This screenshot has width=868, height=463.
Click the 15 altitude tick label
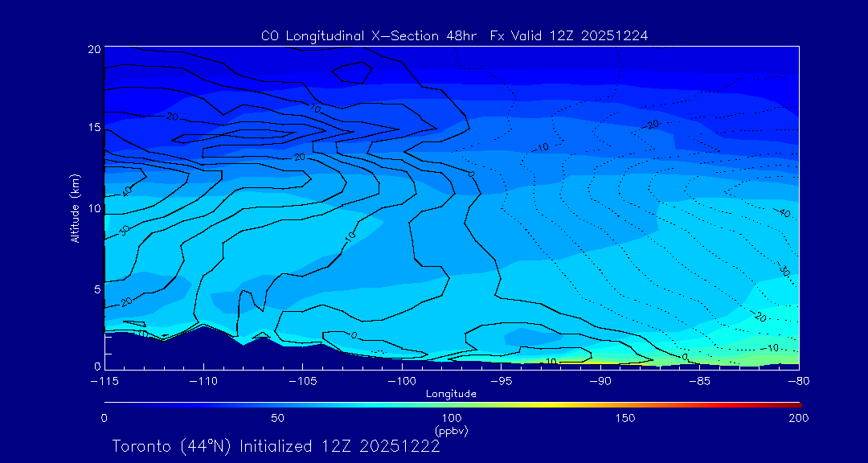[92, 128]
